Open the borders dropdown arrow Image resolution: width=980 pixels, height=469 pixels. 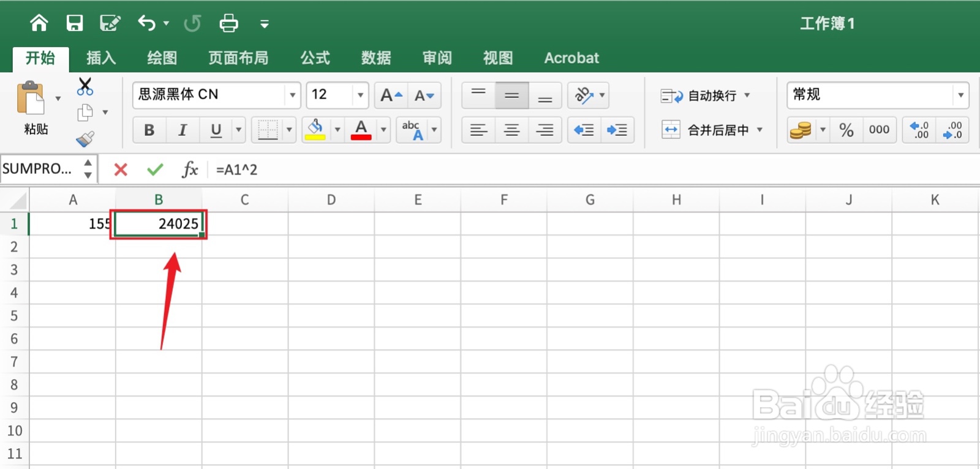pos(289,130)
